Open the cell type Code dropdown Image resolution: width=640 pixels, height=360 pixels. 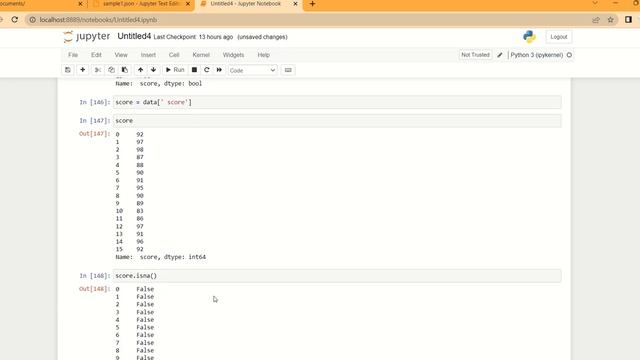click(252, 70)
